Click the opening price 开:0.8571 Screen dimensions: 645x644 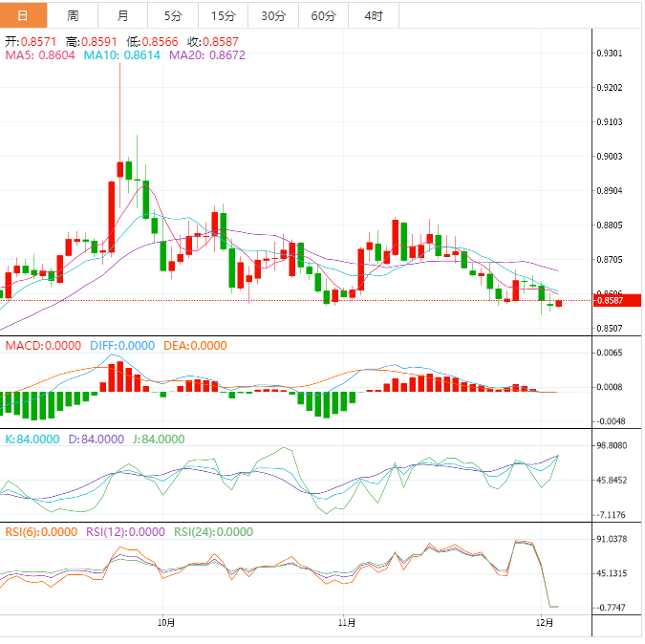pyautogui.click(x=31, y=41)
